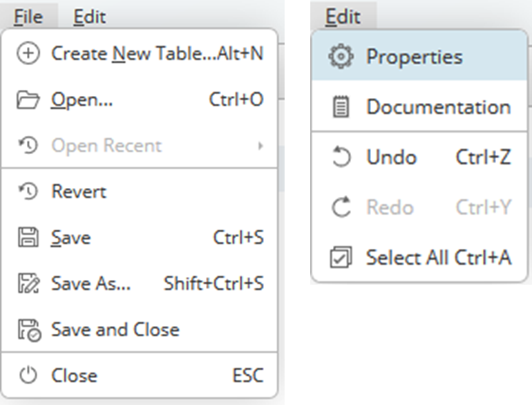Click the Select All checkbox icon
This screenshot has height=405, width=532.
coord(341,257)
